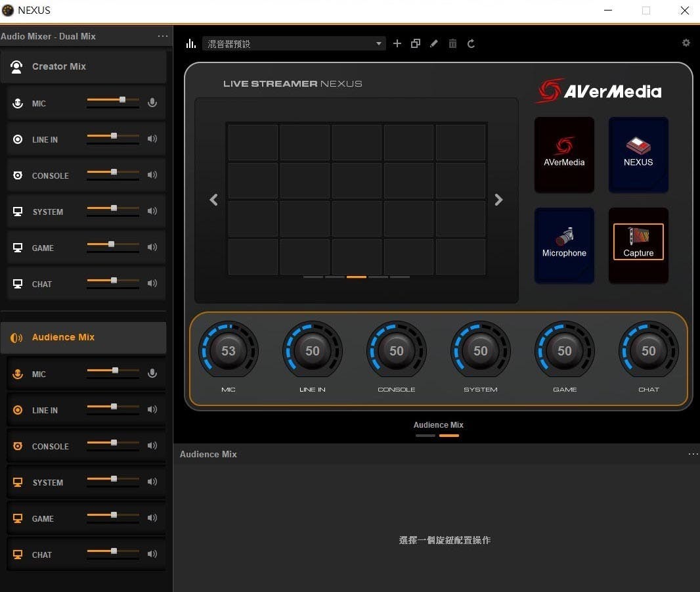
Task: Delete preset with the trash icon
Action: tap(452, 43)
